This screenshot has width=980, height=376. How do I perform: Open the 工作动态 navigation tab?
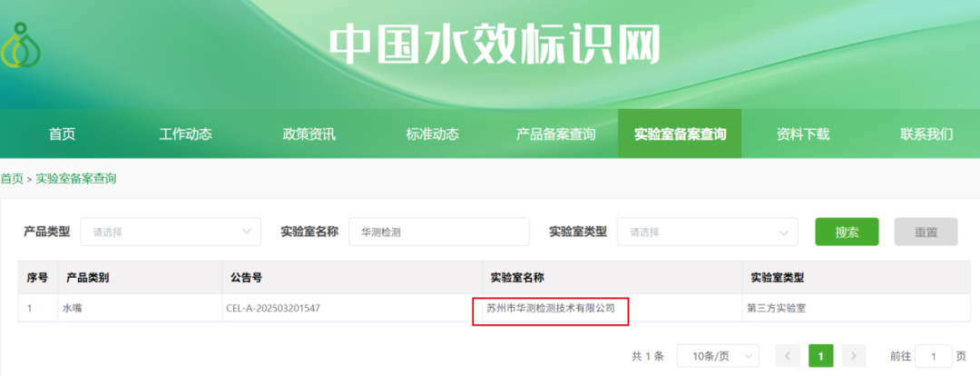(x=185, y=134)
